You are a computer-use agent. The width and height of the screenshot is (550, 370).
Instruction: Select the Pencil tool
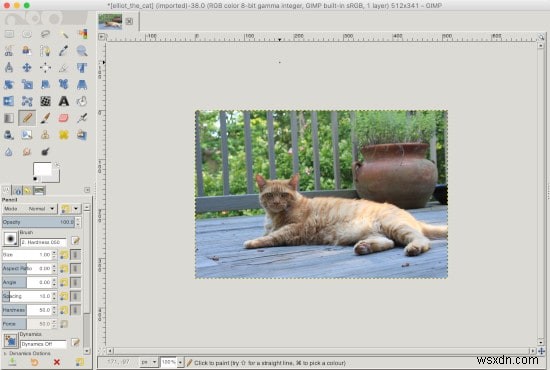27,118
